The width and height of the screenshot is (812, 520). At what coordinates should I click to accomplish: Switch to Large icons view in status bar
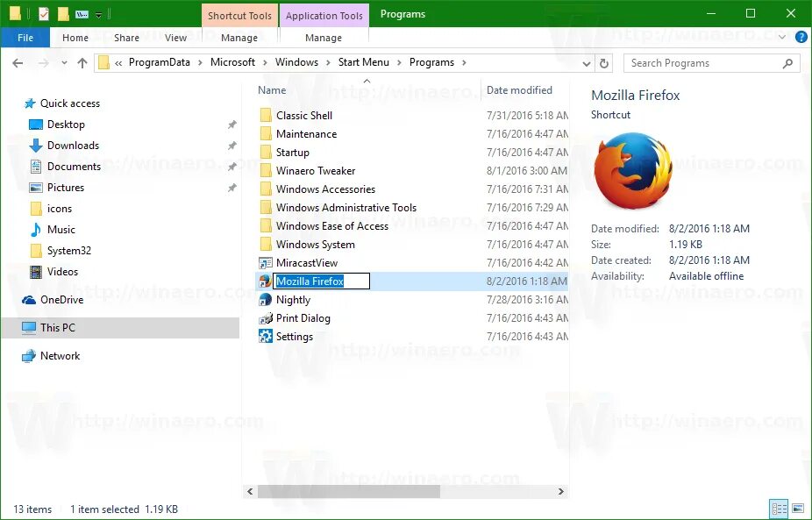798,509
